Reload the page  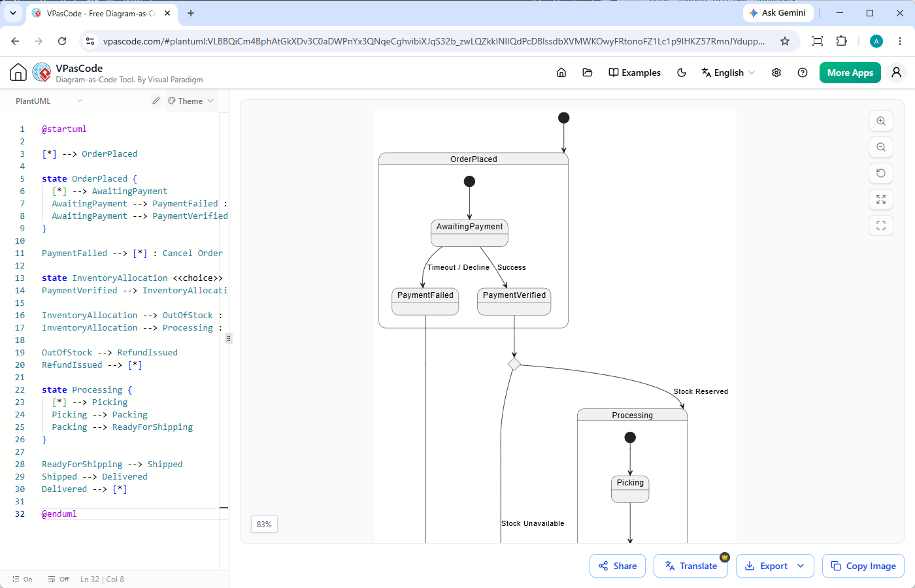click(62, 41)
